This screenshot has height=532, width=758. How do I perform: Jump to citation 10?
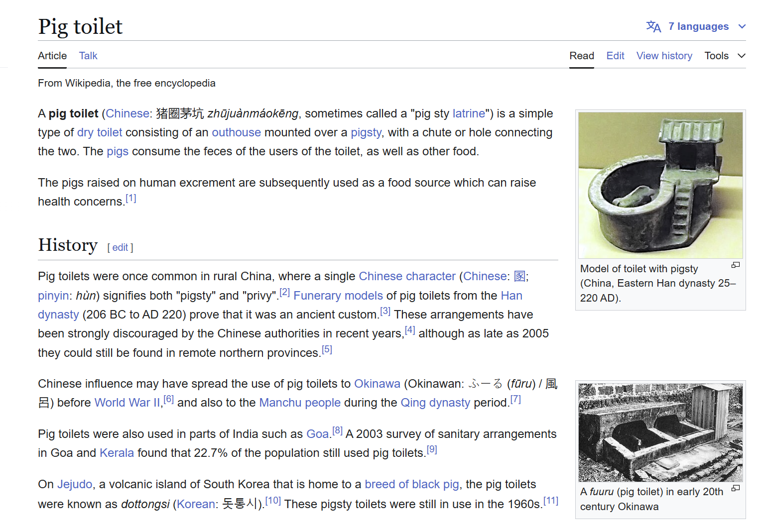273,501
